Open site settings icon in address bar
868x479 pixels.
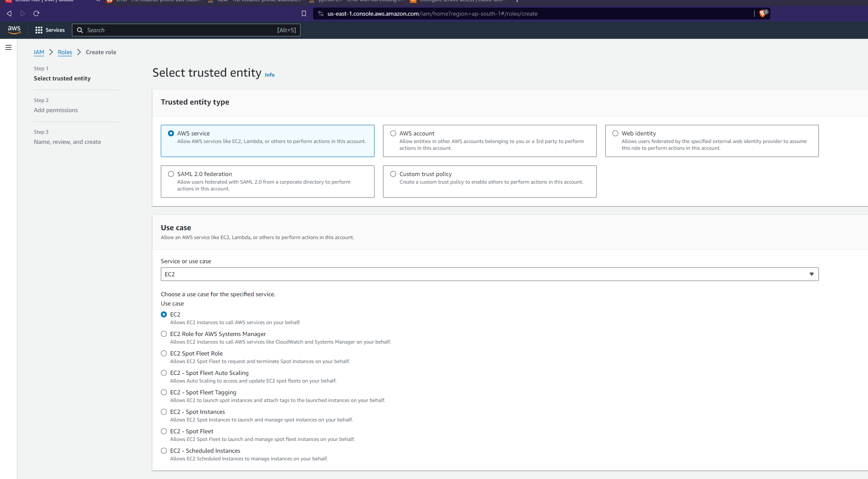point(321,14)
